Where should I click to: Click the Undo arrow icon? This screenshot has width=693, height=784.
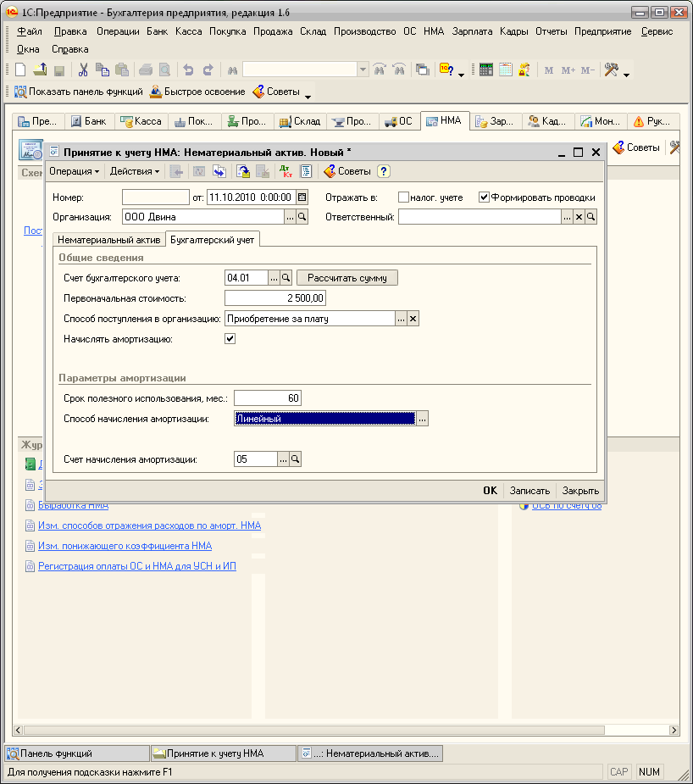point(188,70)
